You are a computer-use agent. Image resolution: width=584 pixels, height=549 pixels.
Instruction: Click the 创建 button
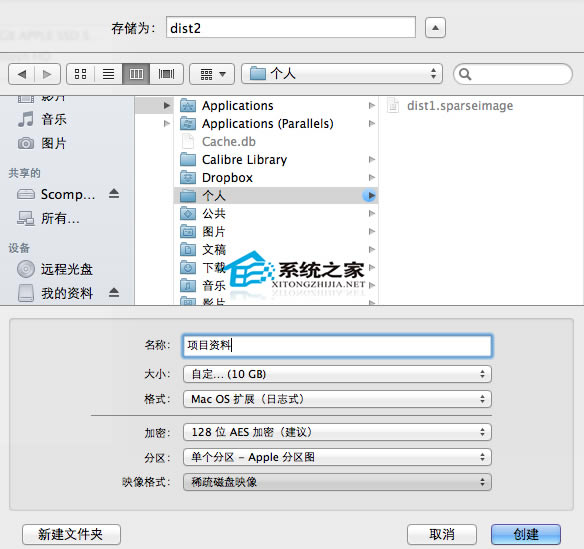526,534
